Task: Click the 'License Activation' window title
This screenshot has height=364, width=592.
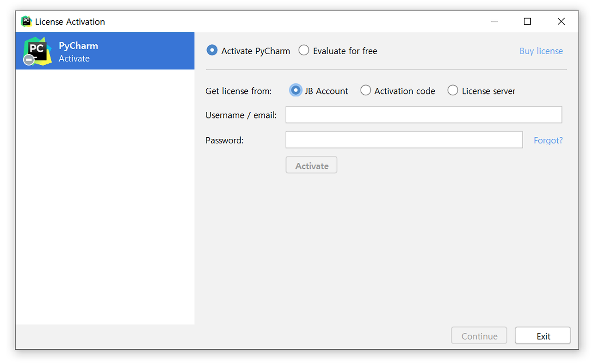Action: [70, 22]
